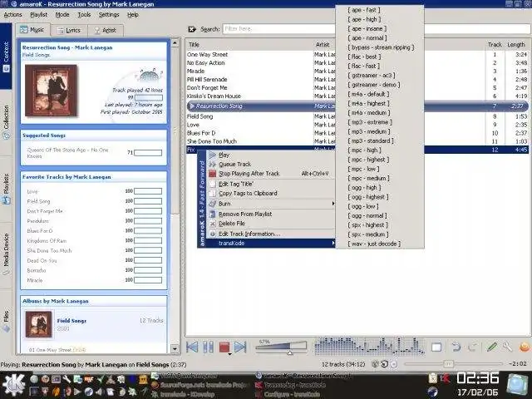Open the wrench configure icon
Screen dimensions: 532x399
click(x=507, y=347)
